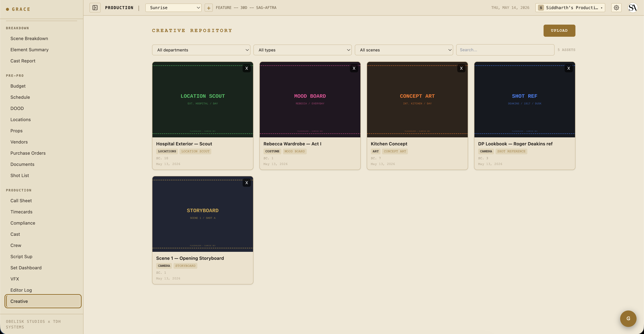Click the COSTUME department tag
The height and width of the screenshot is (334, 644).
click(272, 151)
